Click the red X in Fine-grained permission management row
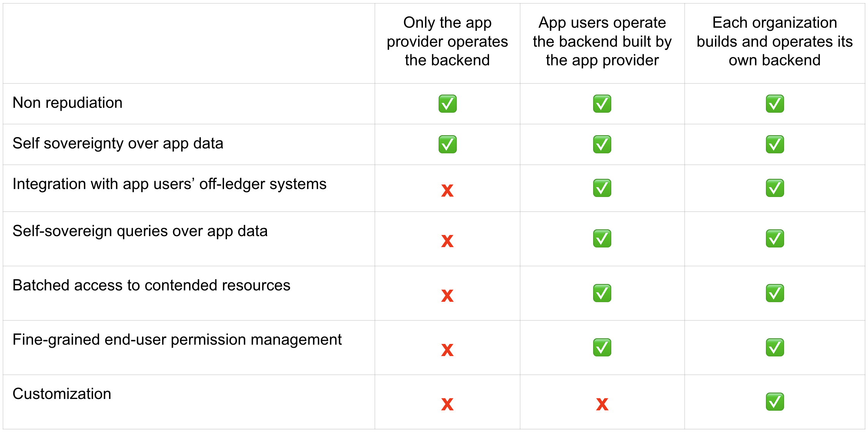The width and height of the screenshot is (868, 432). [447, 350]
